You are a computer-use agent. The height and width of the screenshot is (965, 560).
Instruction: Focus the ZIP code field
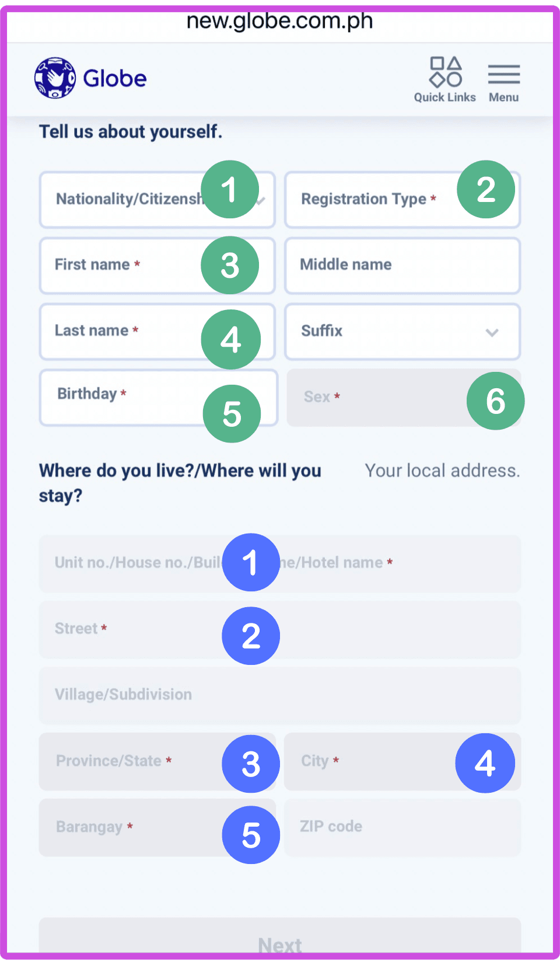(402, 827)
